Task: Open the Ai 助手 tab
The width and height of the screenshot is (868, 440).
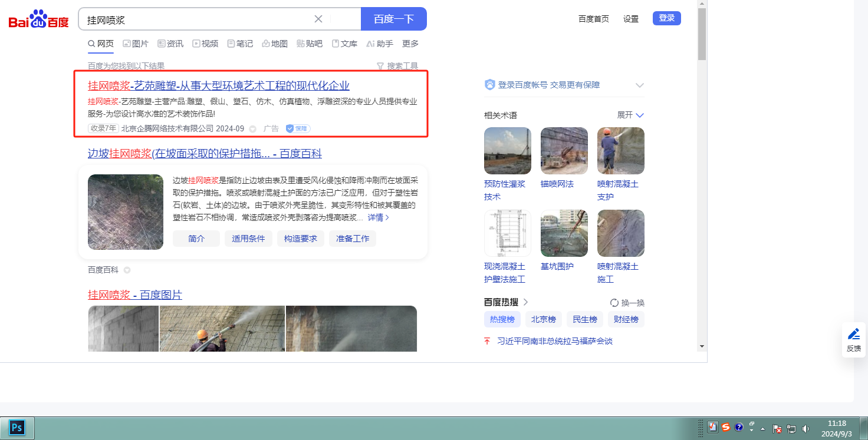Action: [380, 44]
